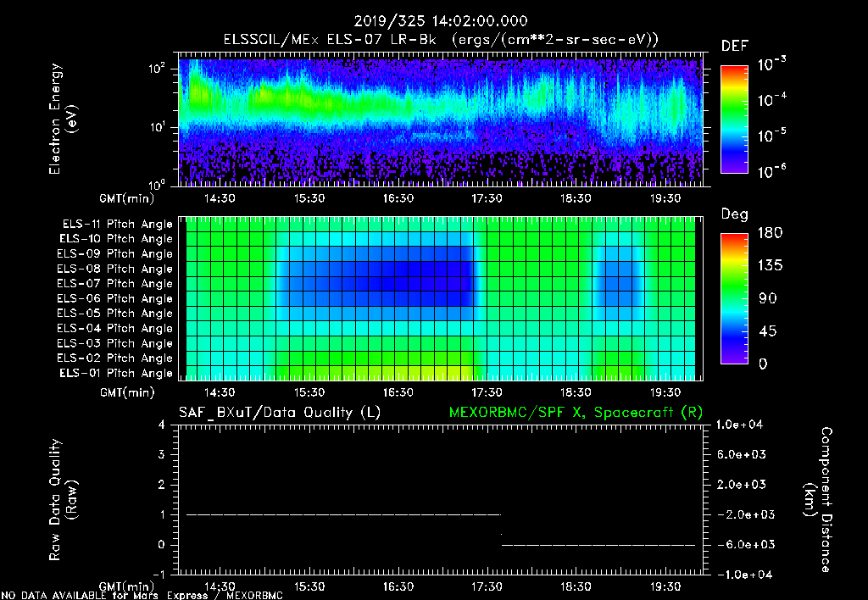Click the Deg color bar label
The height and width of the screenshot is (600, 868).
point(735,214)
